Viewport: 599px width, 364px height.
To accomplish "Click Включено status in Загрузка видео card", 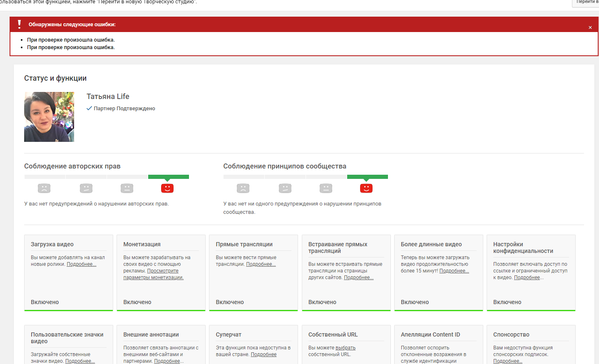I will click(45, 302).
